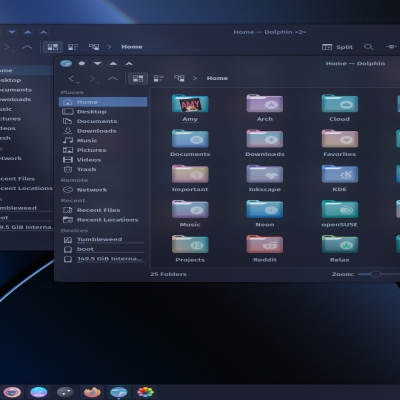Open the Arch folder
Screen dimensions: 400x400
(265, 108)
